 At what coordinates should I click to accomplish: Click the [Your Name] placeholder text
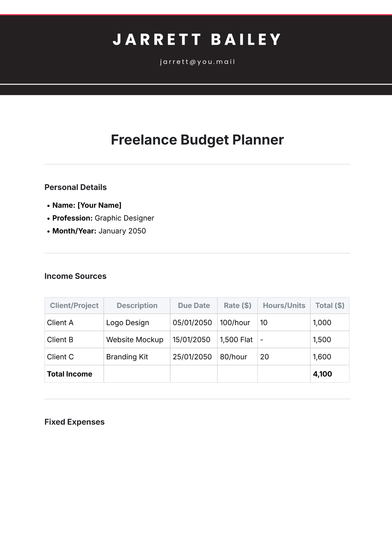tap(99, 205)
